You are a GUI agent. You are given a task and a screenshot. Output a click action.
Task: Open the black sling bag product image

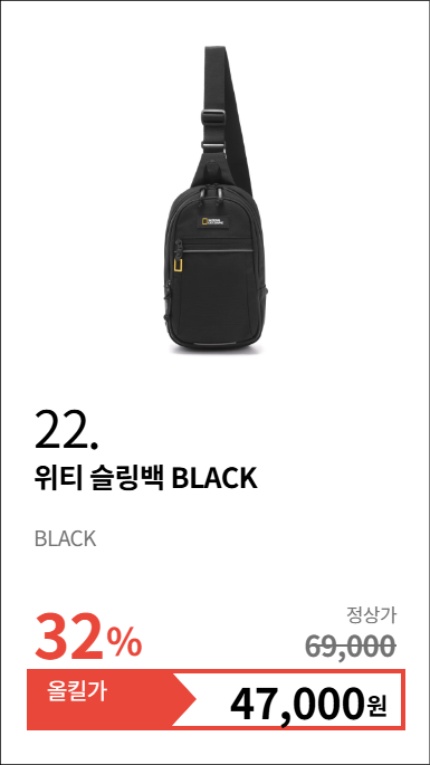point(215,200)
